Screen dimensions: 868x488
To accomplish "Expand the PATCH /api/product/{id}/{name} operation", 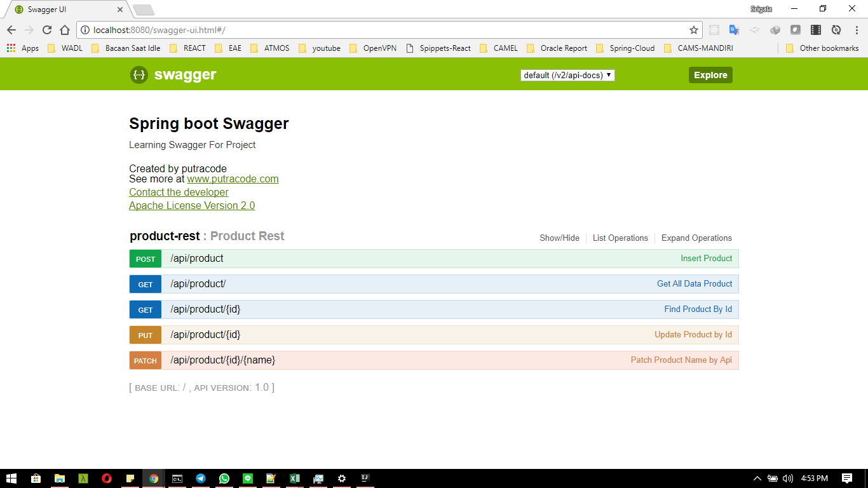I will tap(434, 360).
